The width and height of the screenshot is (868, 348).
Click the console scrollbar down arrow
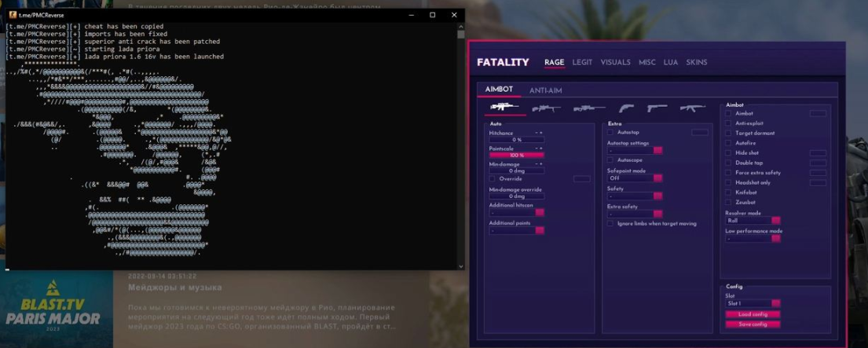tap(460, 266)
